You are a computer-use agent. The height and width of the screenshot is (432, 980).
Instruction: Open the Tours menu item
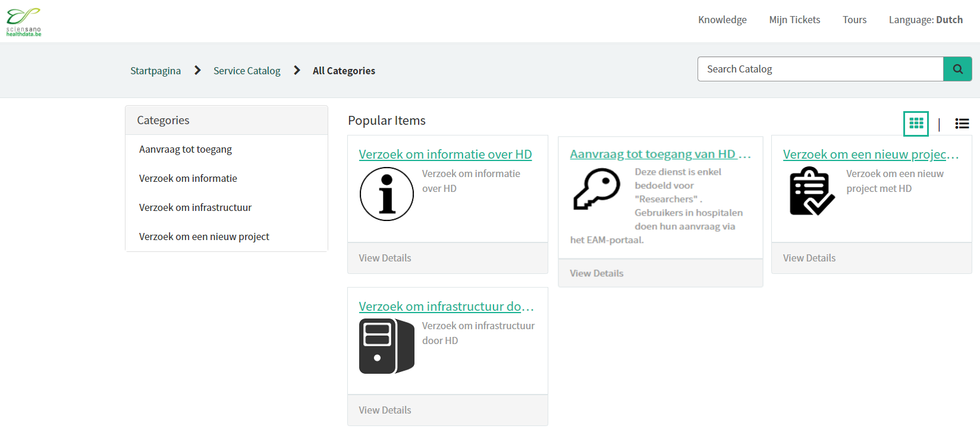click(854, 20)
